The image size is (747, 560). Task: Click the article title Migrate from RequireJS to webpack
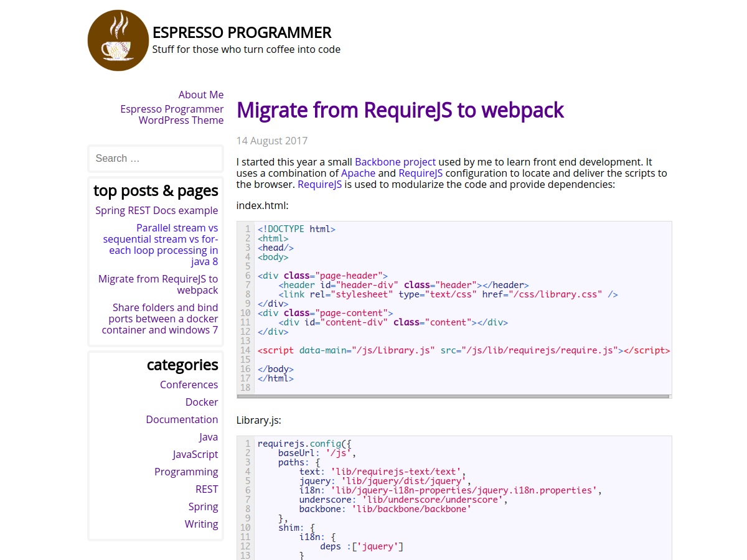[x=400, y=110]
